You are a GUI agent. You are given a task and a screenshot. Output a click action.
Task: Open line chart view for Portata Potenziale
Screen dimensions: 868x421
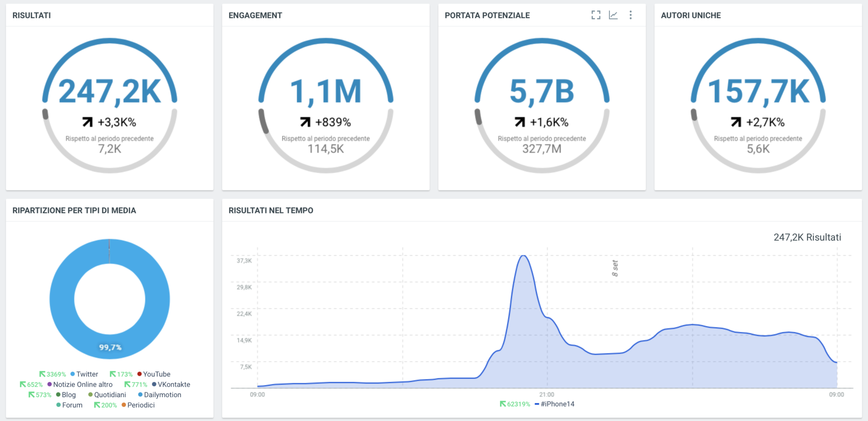tap(613, 15)
